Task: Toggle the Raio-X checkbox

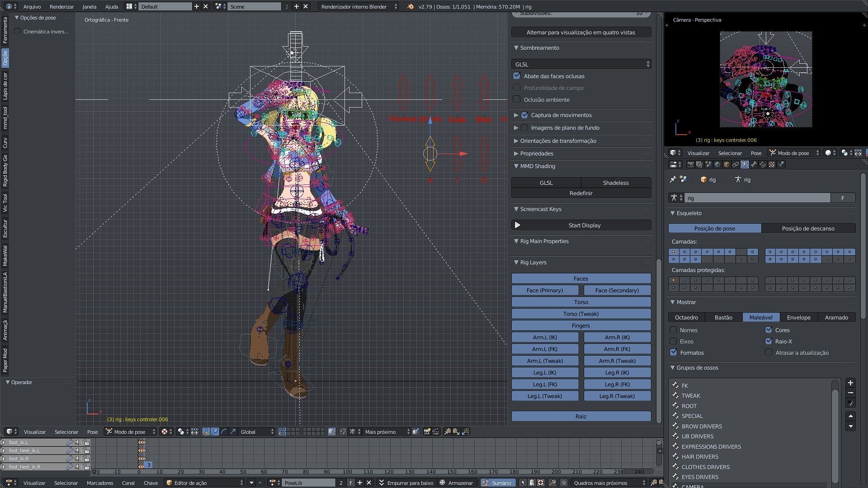Action: pos(769,341)
